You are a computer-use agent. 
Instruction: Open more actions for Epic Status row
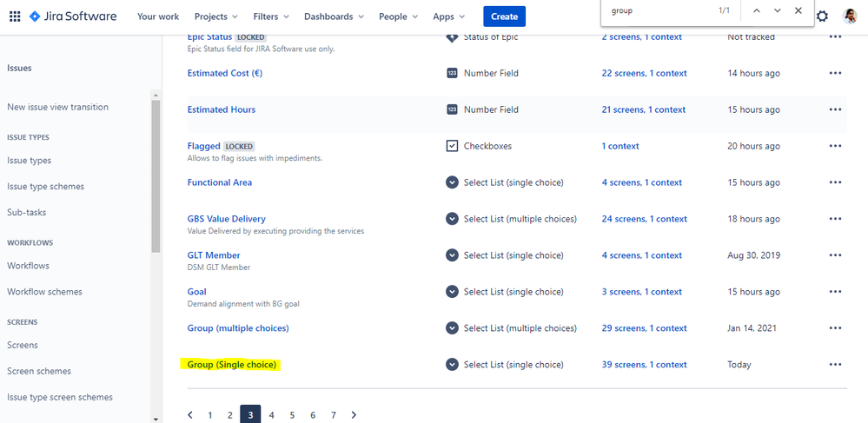click(835, 37)
